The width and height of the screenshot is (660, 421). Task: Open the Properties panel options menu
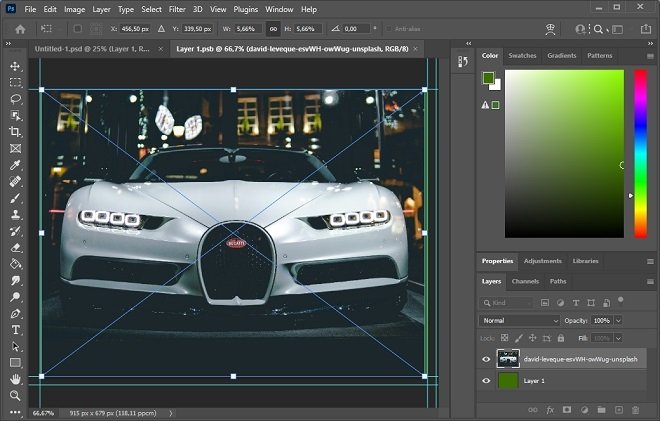[x=650, y=261]
